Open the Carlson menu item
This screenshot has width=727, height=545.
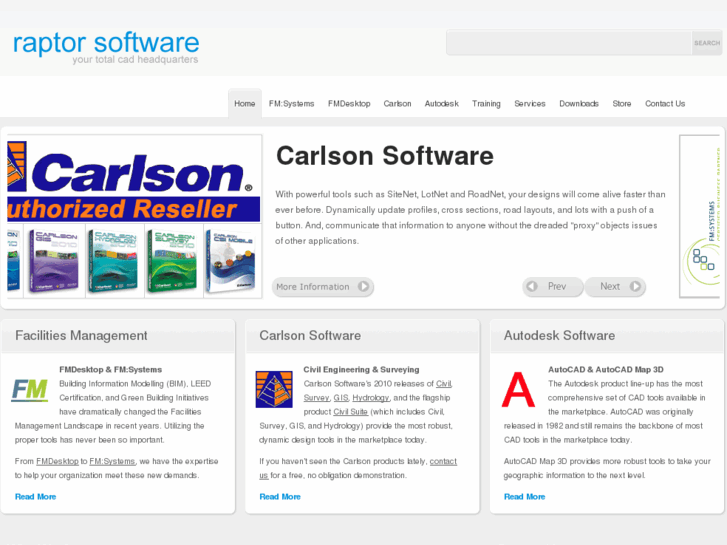397,103
